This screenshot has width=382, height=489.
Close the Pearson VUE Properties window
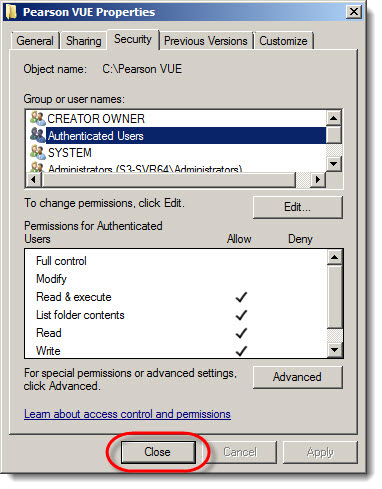coord(353,12)
